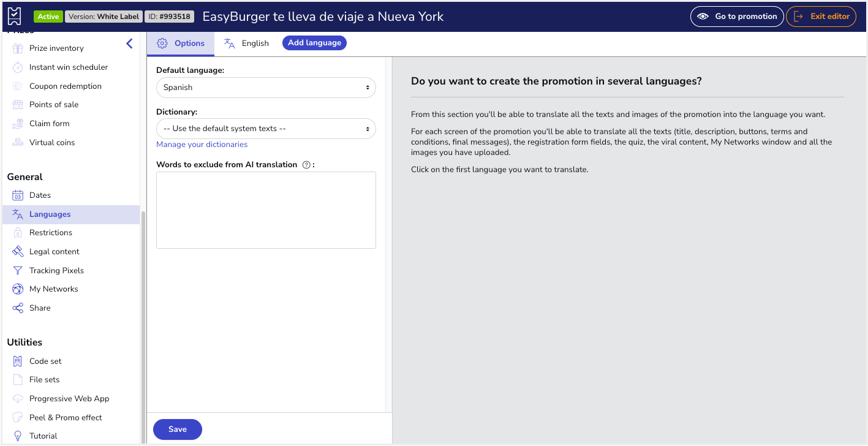Click the My Networks globe icon
Screen dimensions: 868x446
[18, 289]
